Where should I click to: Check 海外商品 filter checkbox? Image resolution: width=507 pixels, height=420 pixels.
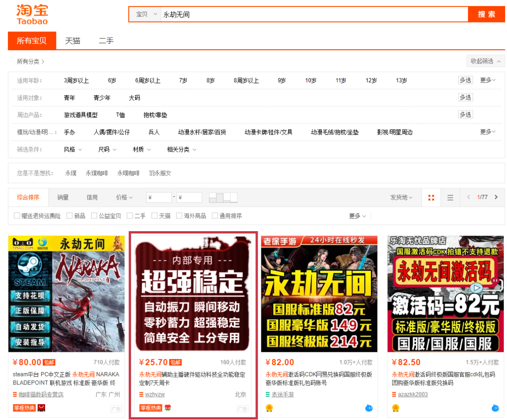[179, 216]
